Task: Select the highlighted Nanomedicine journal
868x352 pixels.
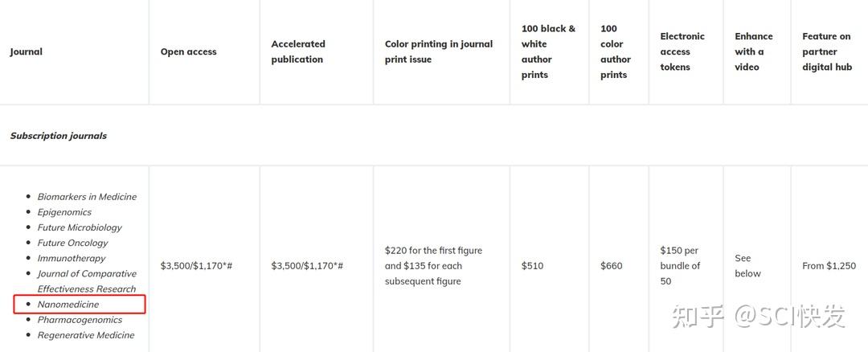Action: tap(68, 305)
